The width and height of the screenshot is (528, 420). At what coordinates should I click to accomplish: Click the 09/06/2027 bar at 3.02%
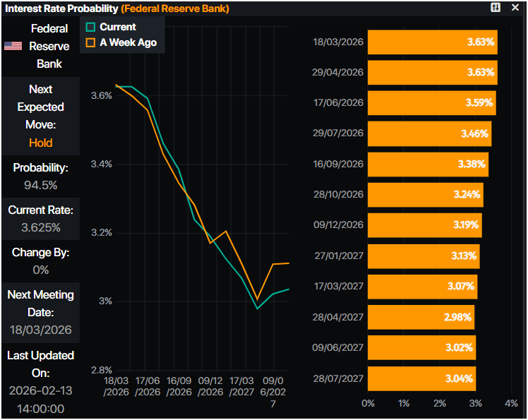click(x=421, y=347)
